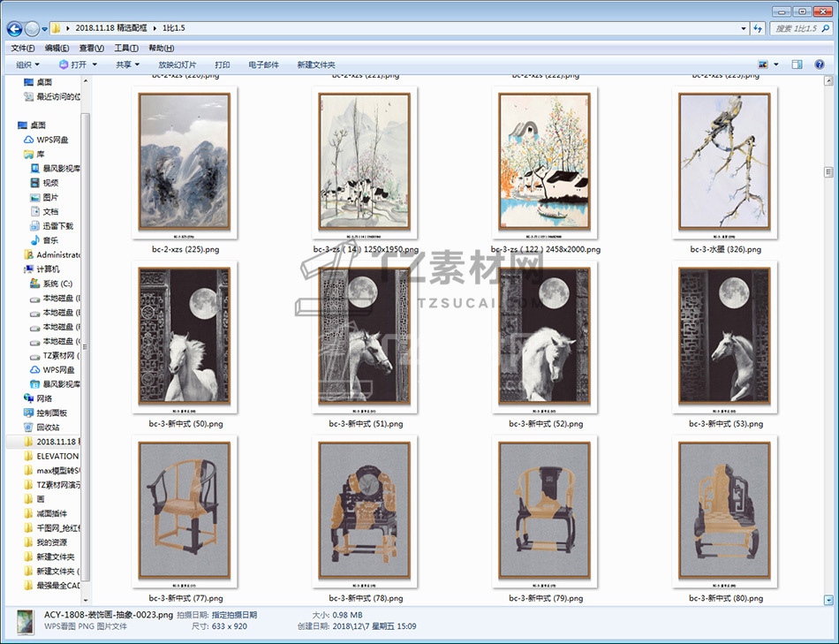Toggle the preview pane button
The width and height of the screenshot is (839, 644).
[x=797, y=64]
